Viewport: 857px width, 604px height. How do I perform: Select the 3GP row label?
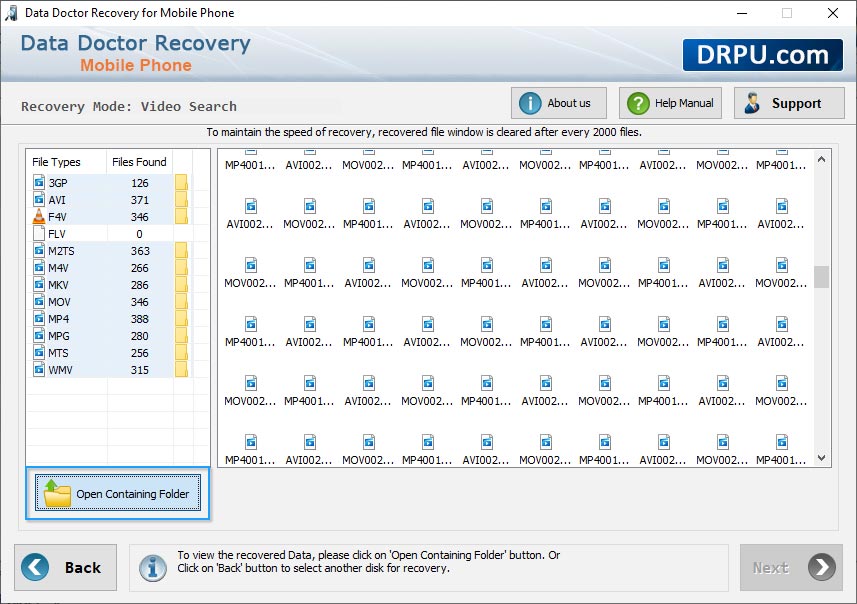pos(58,183)
